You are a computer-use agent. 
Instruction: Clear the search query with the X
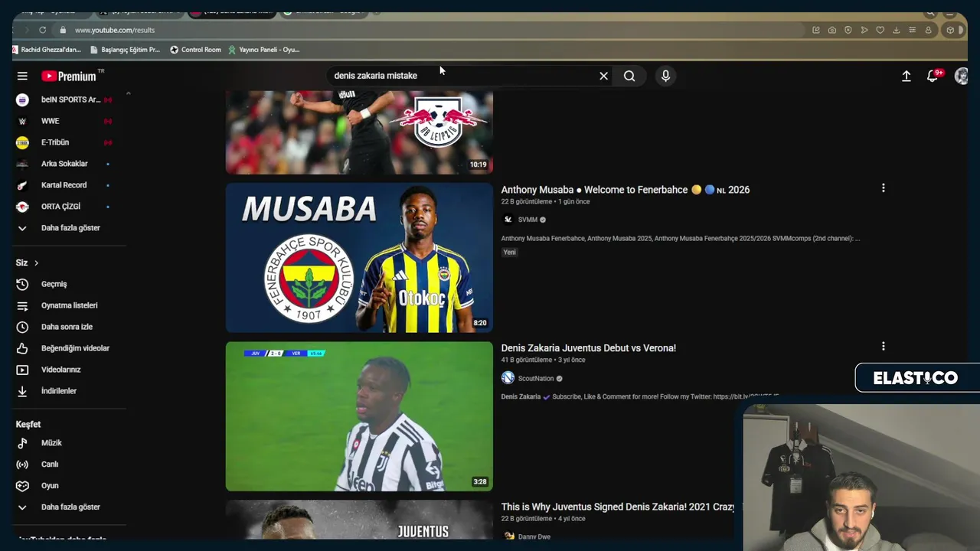603,76
